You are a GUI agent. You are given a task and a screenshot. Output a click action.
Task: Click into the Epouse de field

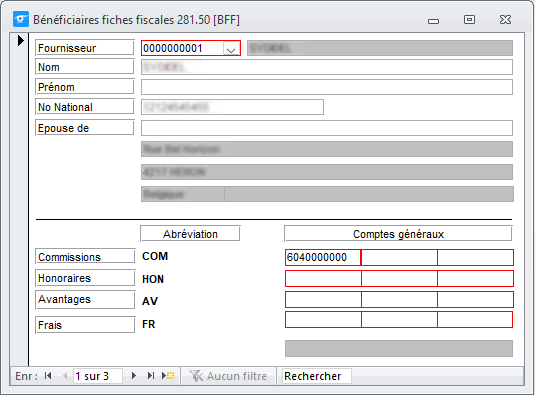(x=327, y=128)
